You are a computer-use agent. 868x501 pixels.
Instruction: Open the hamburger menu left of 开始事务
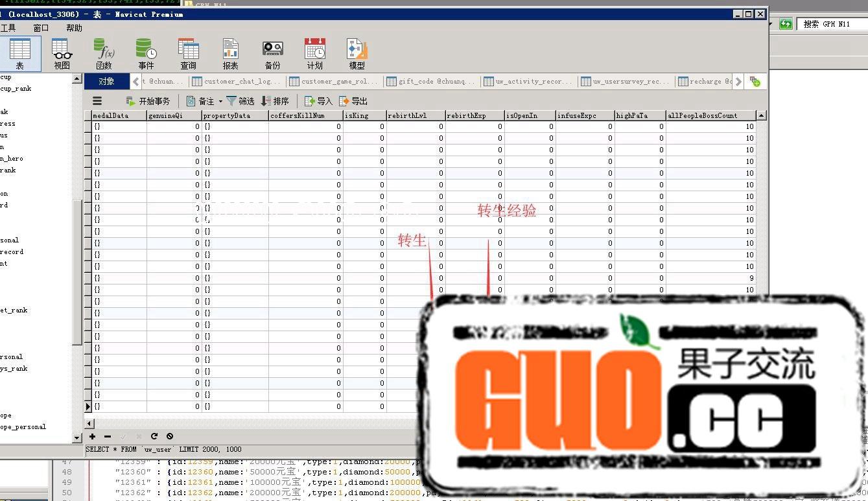pos(97,101)
